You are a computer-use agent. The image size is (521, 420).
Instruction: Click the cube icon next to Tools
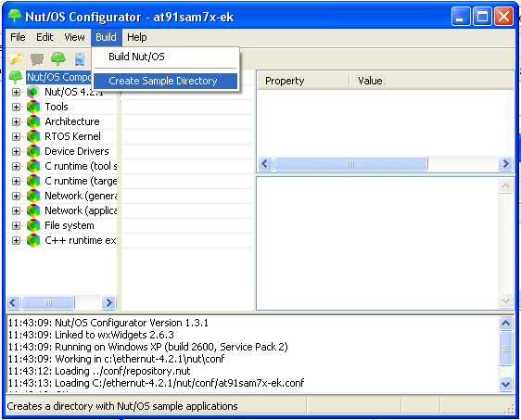[x=33, y=107]
